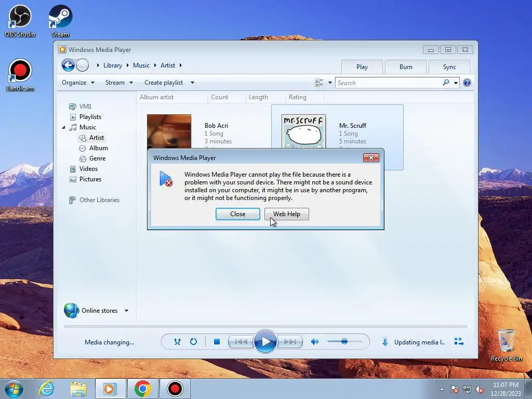This screenshot has width=532, height=399.
Task: Toggle repeat in playback controls
Action: point(193,342)
